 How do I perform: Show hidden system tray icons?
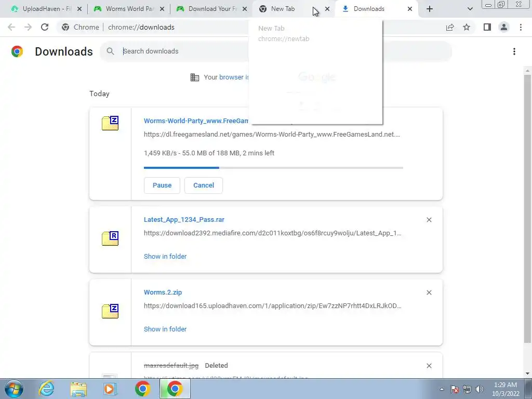[x=442, y=389]
